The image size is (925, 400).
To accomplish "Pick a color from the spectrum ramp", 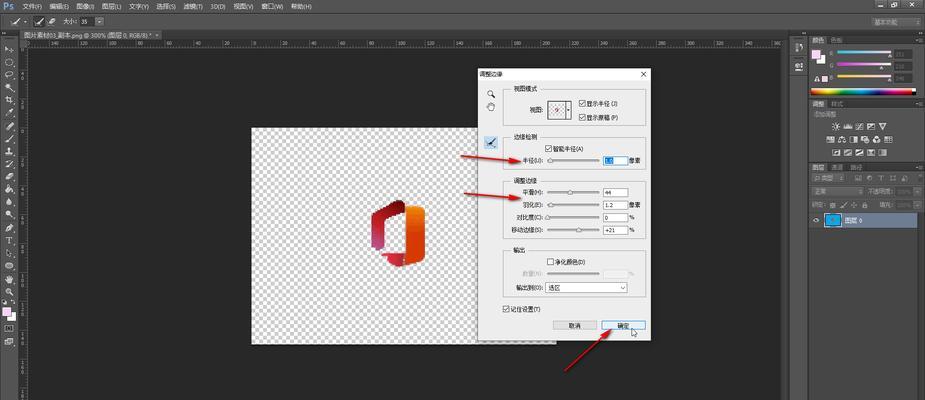I will (862, 91).
